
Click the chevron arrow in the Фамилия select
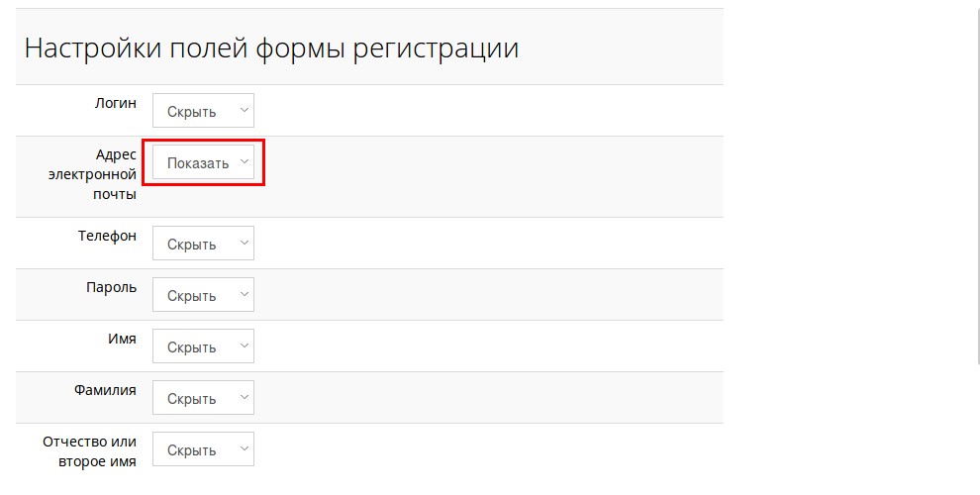pos(244,398)
